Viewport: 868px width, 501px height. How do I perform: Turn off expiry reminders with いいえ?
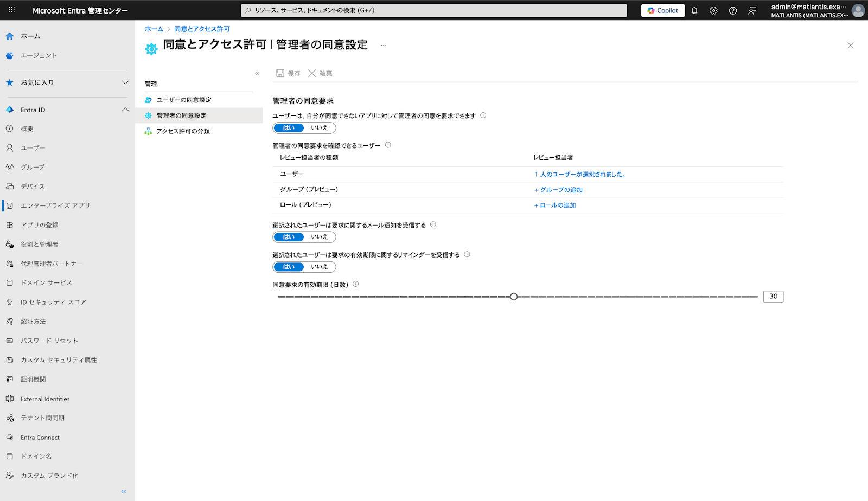tap(320, 267)
